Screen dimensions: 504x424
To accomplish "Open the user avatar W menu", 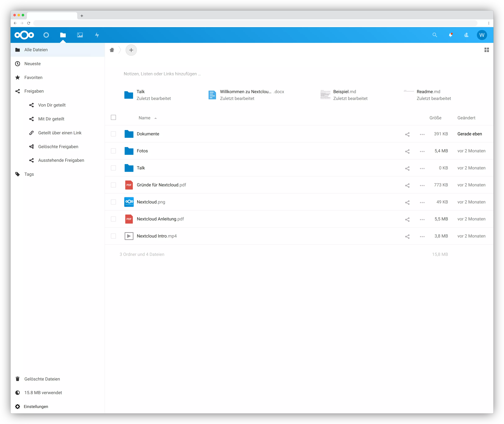I will [482, 35].
